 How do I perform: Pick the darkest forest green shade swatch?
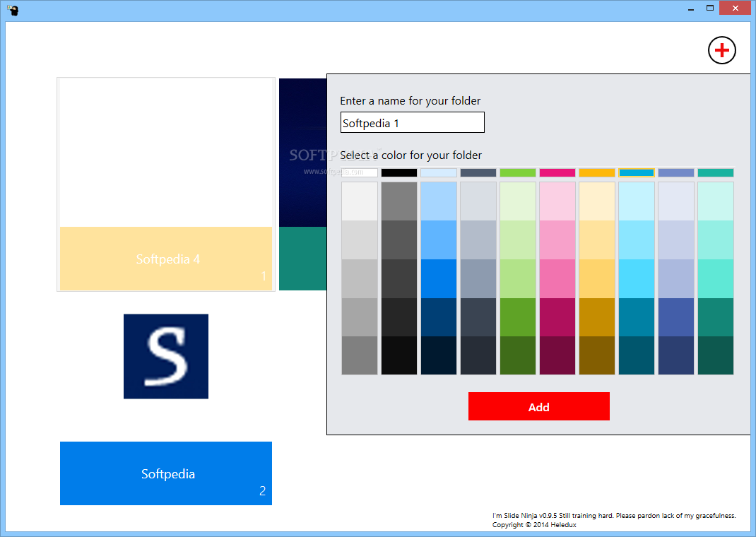pos(518,355)
